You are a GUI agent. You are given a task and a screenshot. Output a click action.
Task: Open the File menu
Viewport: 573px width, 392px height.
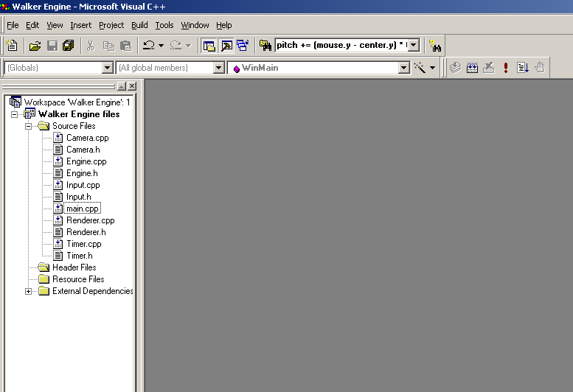(13, 25)
